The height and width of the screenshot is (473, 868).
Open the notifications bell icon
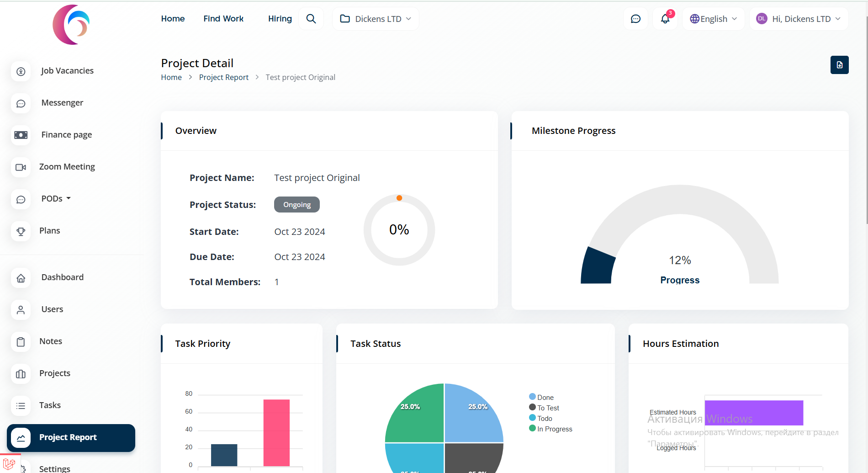click(x=665, y=19)
